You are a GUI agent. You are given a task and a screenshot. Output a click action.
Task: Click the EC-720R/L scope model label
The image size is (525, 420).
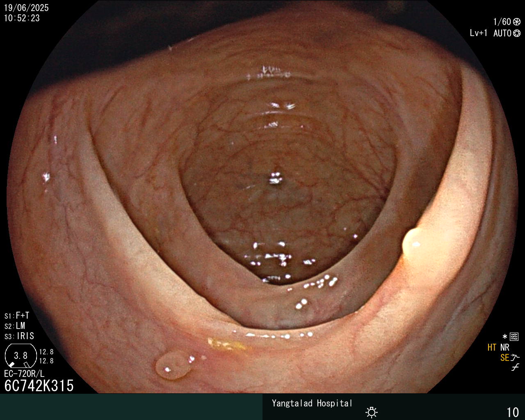pyautogui.click(x=24, y=374)
